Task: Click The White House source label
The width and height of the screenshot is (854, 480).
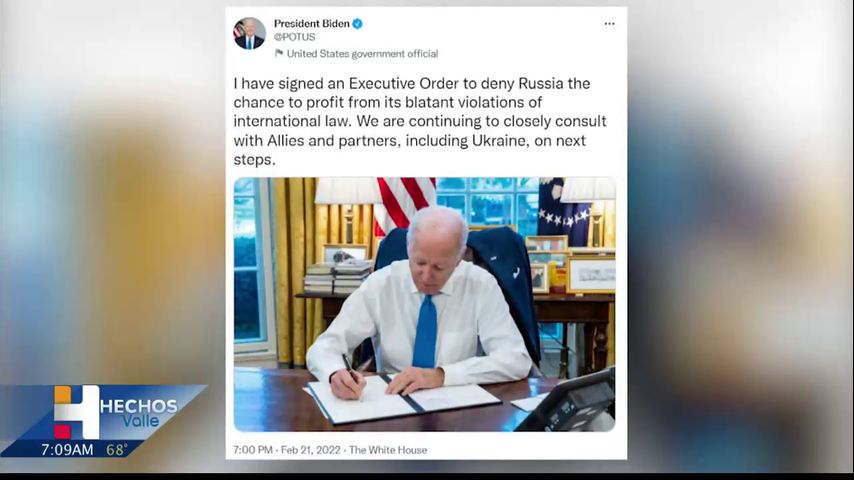Action: click(388, 450)
